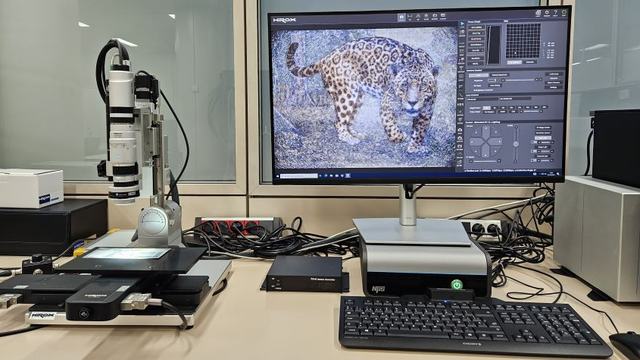Click the power icon in the Hirox title bar
The image size is (640, 360).
[564, 13]
